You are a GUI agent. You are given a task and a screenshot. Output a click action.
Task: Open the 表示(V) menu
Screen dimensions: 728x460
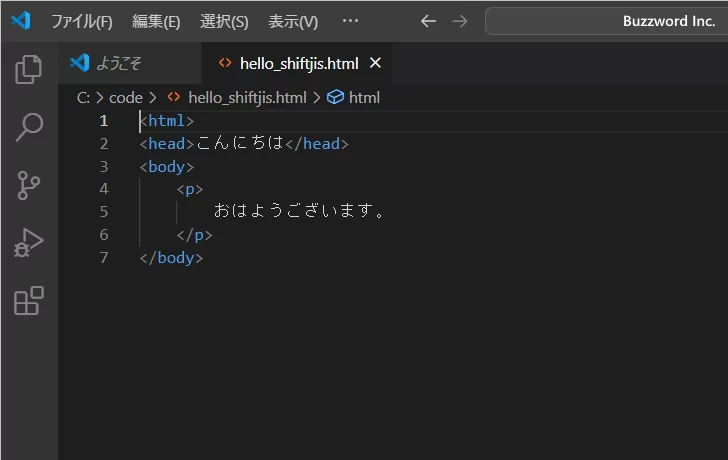(293, 21)
